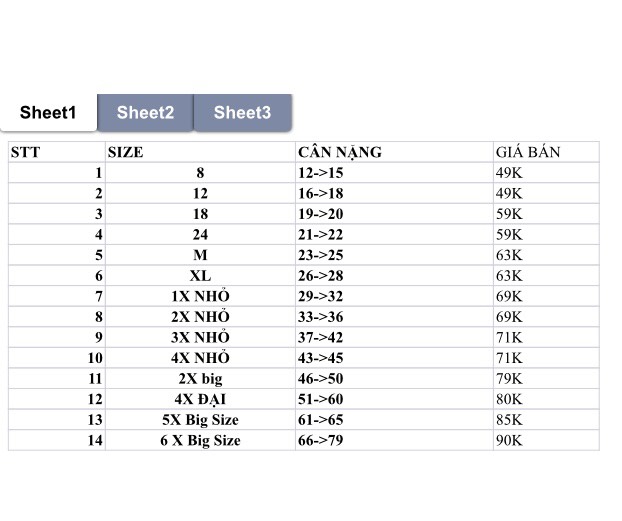622x521 pixels.
Task: Select the Sheet3 tab
Action: (x=243, y=113)
